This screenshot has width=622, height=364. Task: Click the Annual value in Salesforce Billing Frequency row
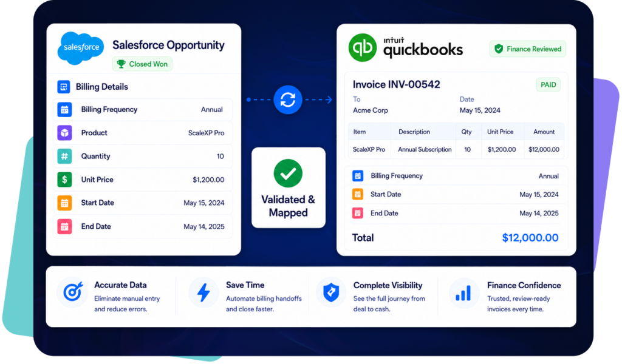[212, 110]
